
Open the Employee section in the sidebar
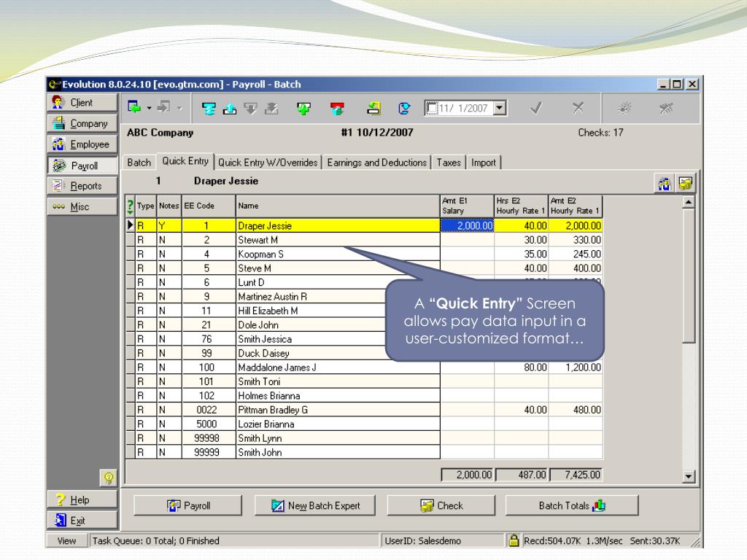(82, 144)
